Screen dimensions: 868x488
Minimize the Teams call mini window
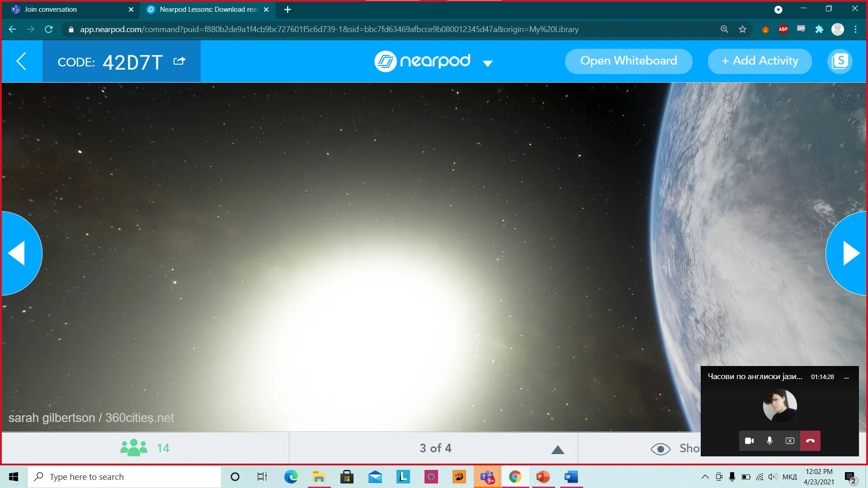[846, 377]
